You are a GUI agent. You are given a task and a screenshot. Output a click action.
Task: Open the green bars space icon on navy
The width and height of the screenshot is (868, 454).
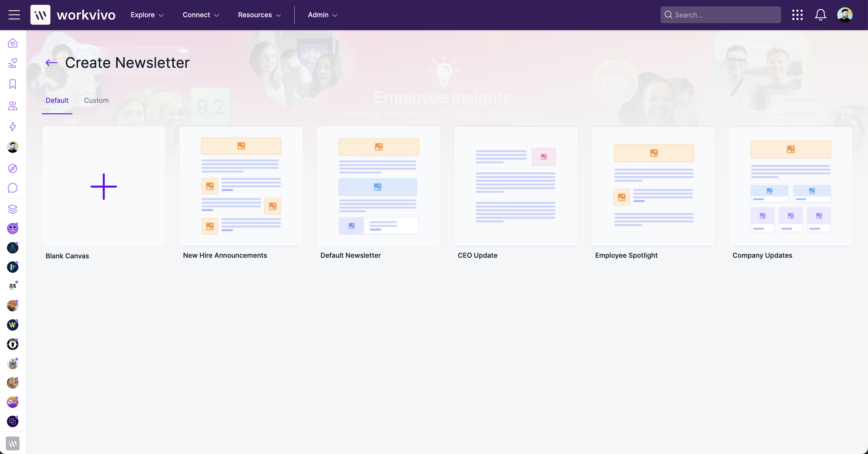12,267
